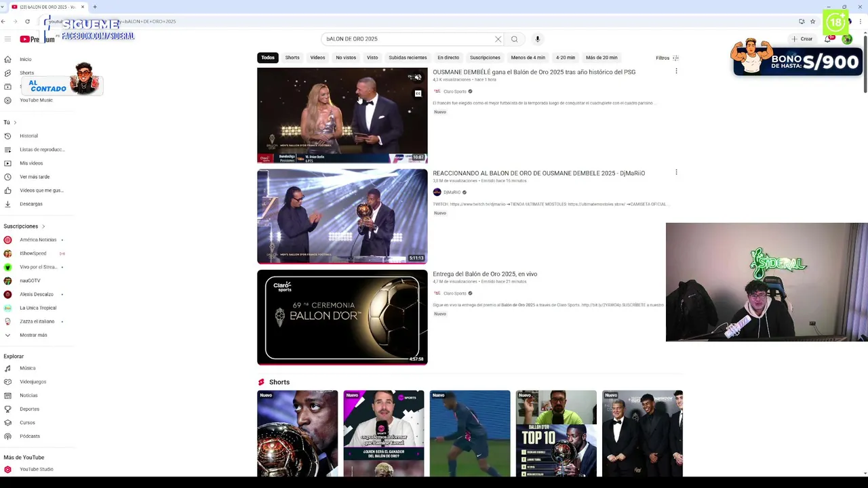This screenshot has width=868, height=488.
Task: Browse Noticias under Explorar
Action: click(28, 396)
